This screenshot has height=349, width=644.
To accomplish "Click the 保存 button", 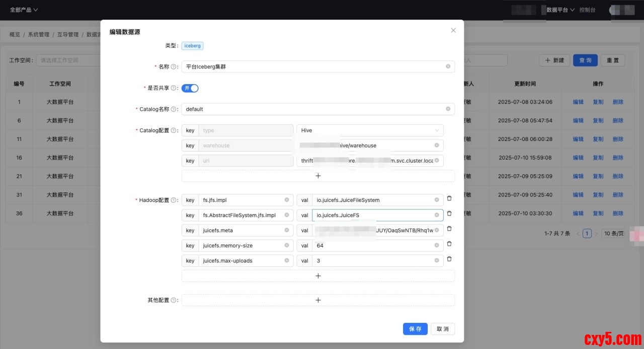I will (415, 329).
